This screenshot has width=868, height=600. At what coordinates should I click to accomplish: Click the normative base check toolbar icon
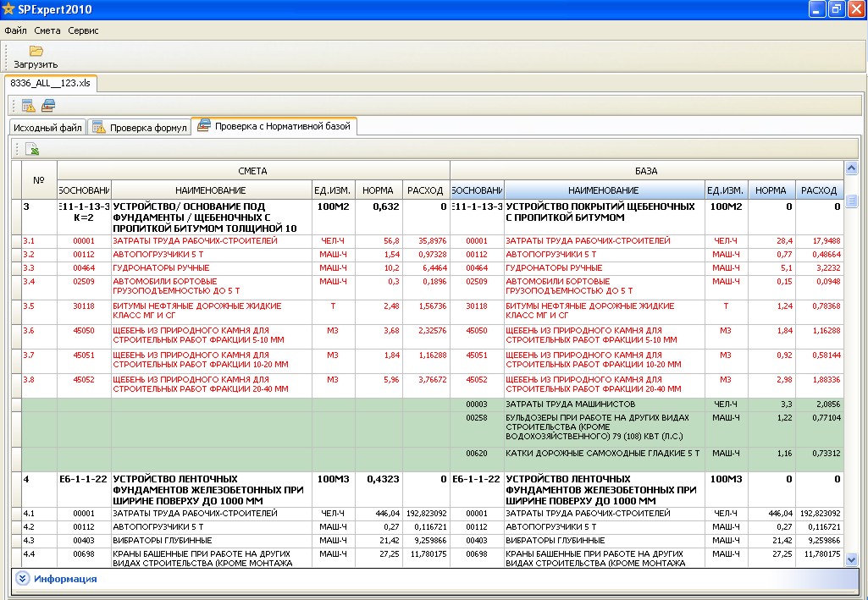coord(48,106)
